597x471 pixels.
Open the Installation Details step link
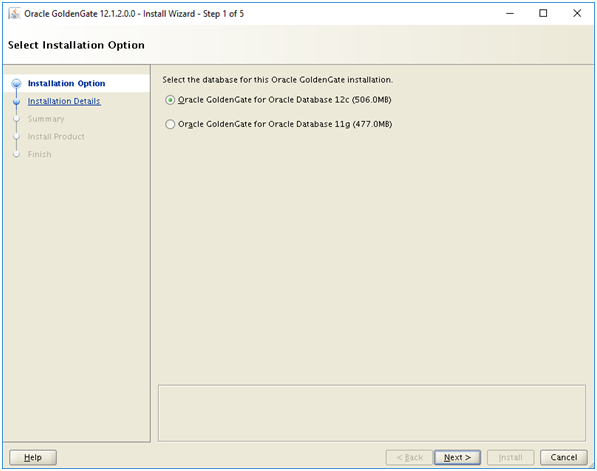[x=64, y=101]
